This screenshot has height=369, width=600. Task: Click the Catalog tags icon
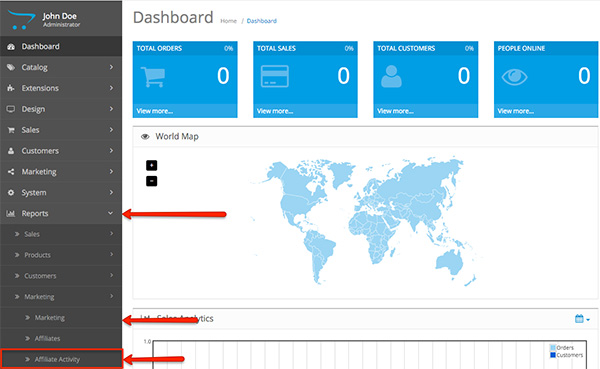(x=11, y=67)
